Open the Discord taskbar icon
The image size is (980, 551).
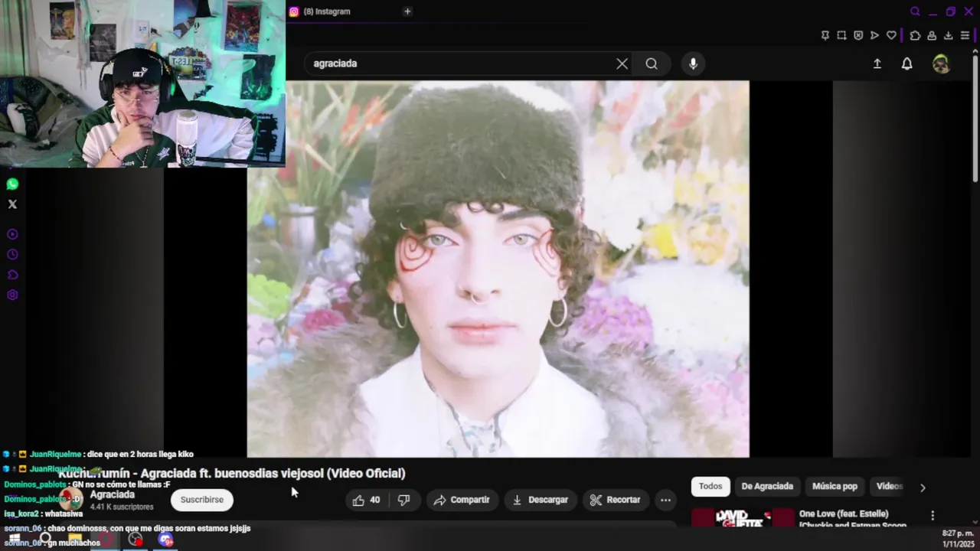[x=166, y=540]
